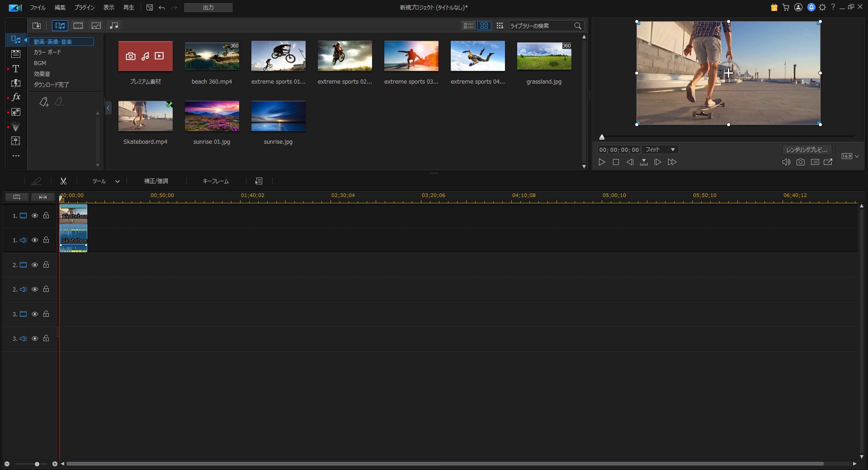The height and width of the screenshot is (470, 868).
Task: Open the Title room (T icon)
Action: (16, 69)
